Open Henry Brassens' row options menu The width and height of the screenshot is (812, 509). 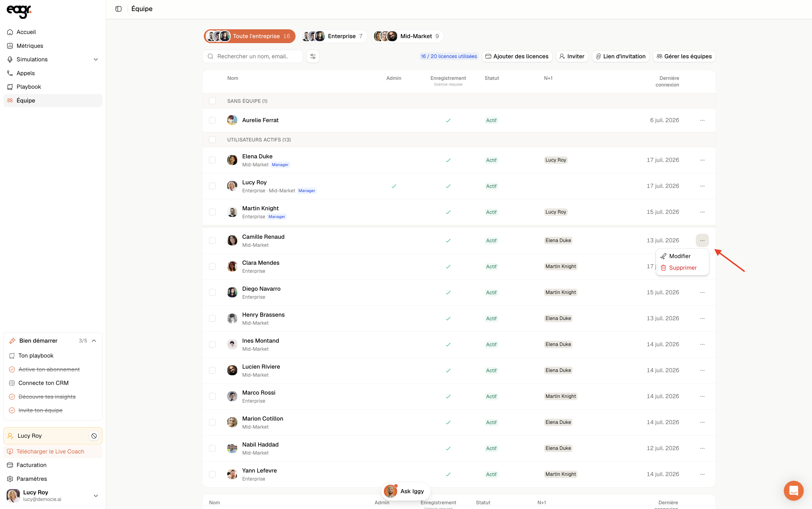(x=702, y=318)
